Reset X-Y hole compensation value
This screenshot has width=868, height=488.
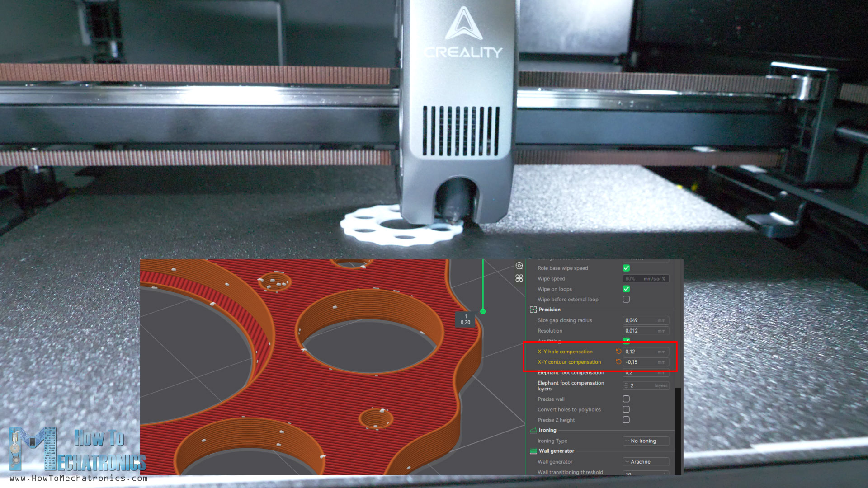click(618, 352)
